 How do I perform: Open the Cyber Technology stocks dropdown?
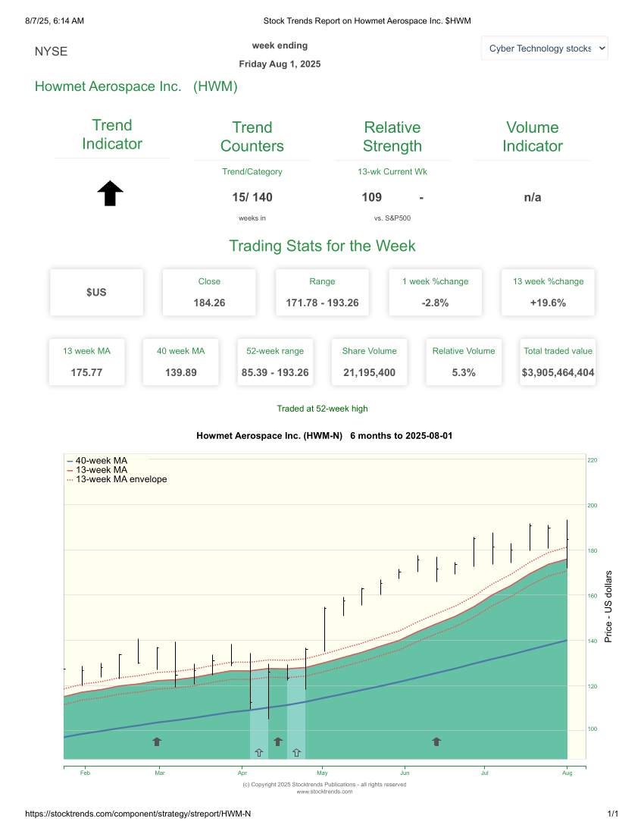point(544,48)
